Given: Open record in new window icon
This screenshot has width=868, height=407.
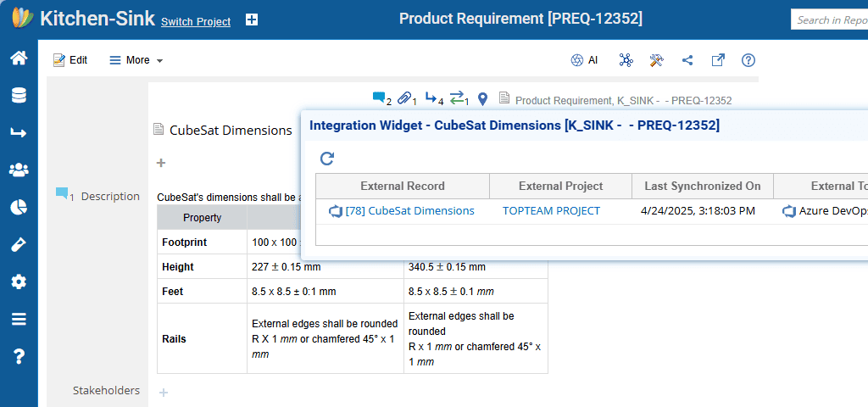Looking at the screenshot, I should (718, 60).
